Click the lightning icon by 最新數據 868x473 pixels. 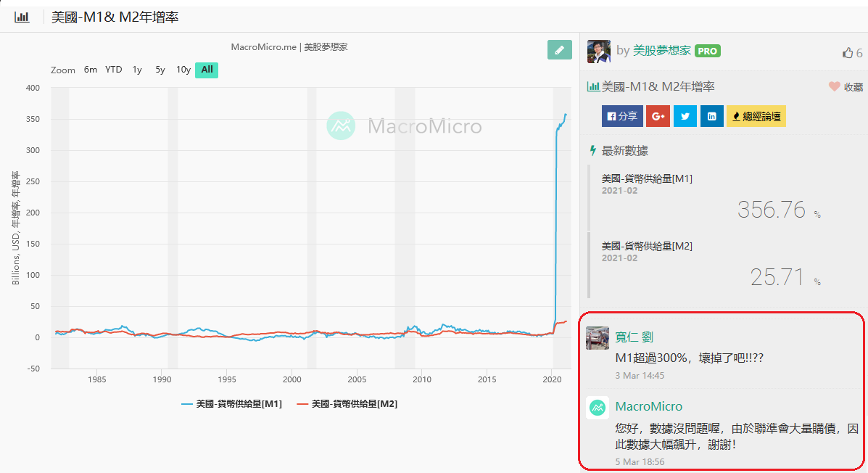pos(593,151)
